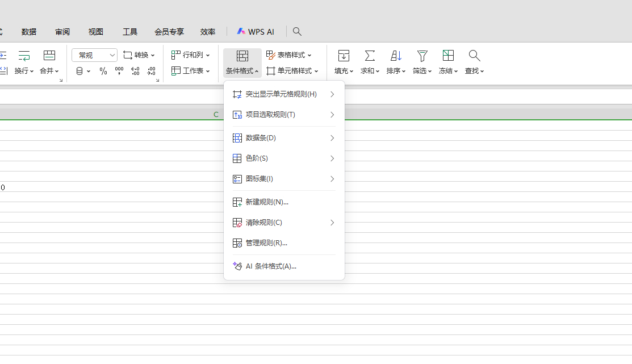This screenshot has height=364, width=632.
Task: Expand the 突出显示单元格规则 submenu
Action: click(x=281, y=94)
